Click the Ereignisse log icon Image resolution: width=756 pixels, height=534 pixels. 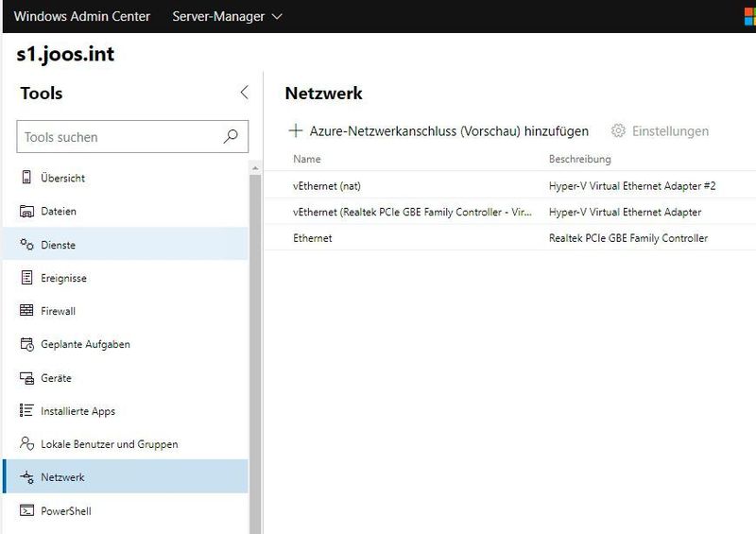point(26,277)
